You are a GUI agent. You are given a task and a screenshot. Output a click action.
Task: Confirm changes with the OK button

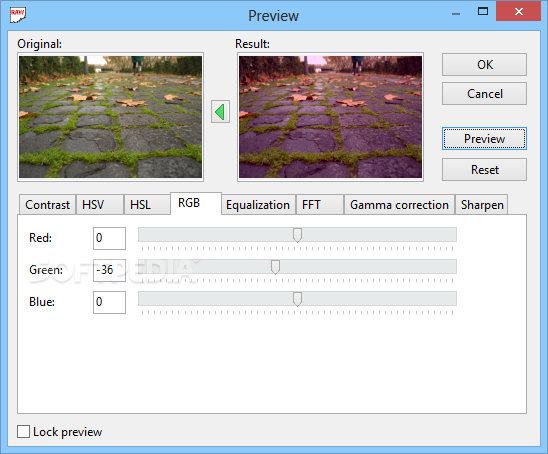[x=484, y=65]
